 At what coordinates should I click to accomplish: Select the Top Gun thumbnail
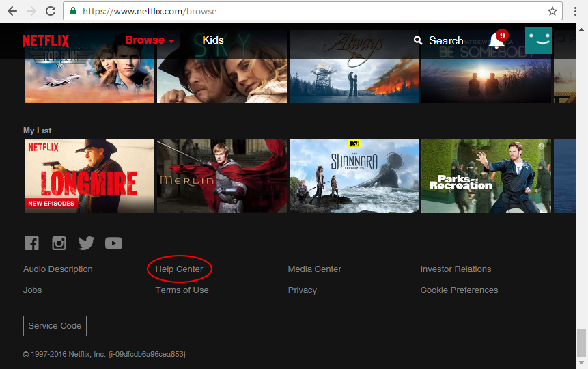pyautogui.click(x=89, y=67)
